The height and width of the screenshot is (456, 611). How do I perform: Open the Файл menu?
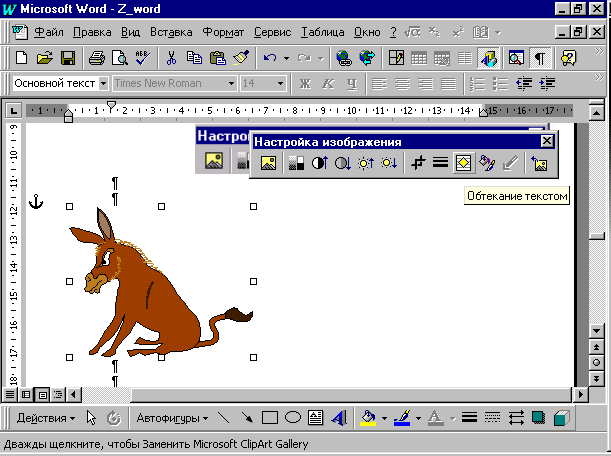pyautogui.click(x=49, y=32)
